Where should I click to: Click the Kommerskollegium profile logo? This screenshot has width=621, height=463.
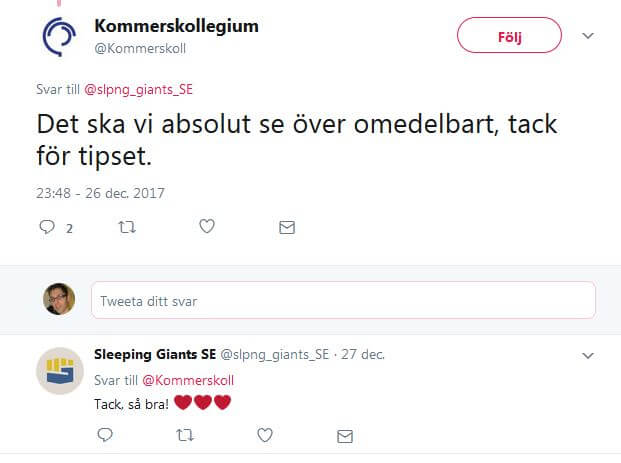[x=59, y=36]
